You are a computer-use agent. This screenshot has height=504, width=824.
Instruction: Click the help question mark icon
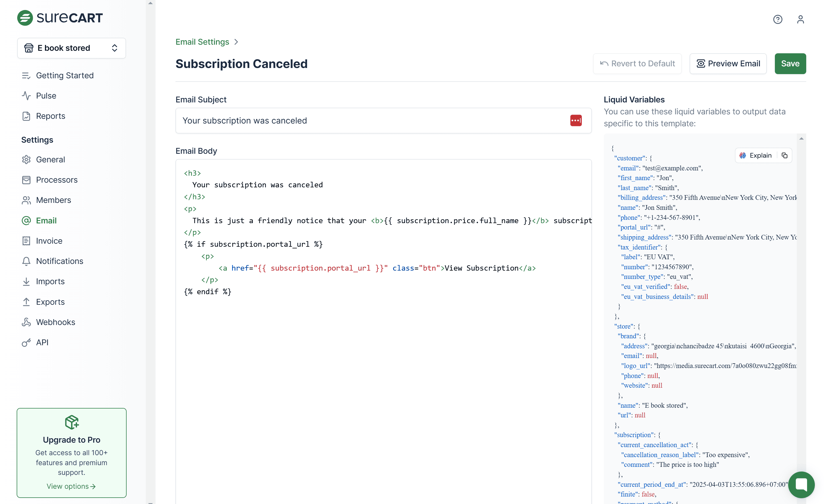(x=778, y=19)
